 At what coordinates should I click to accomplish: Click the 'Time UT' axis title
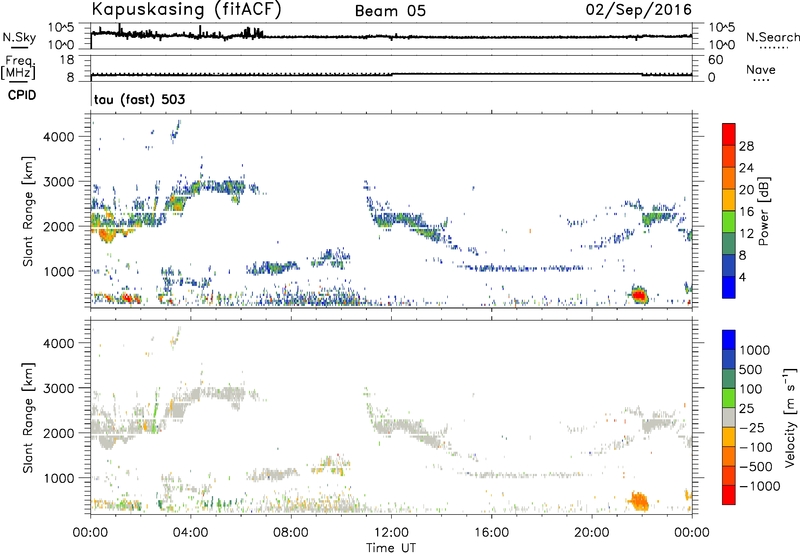coord(391,548)
